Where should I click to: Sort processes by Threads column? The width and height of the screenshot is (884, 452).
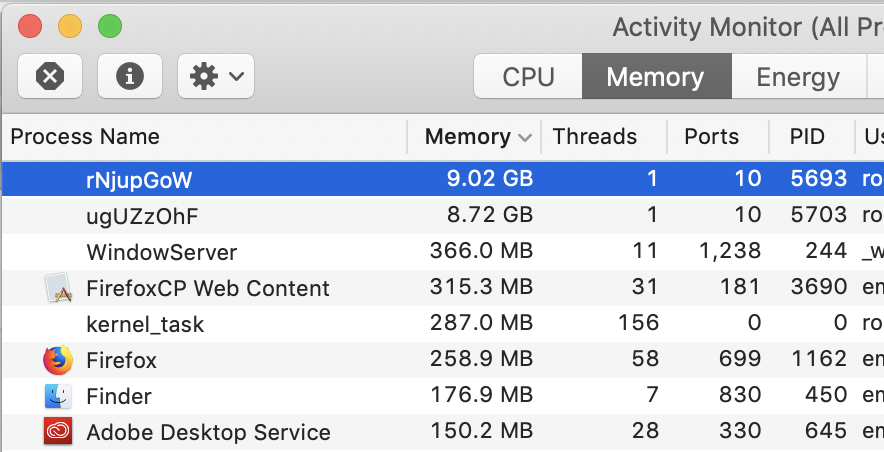(594, 137)
